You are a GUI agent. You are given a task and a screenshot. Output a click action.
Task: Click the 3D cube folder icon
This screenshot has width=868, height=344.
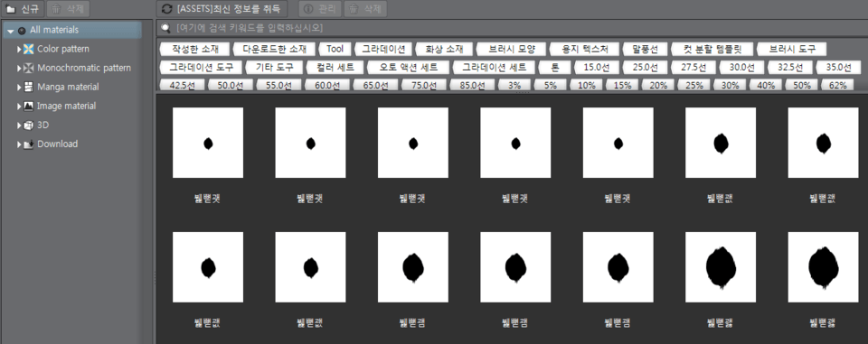click(x=28, y=125)
